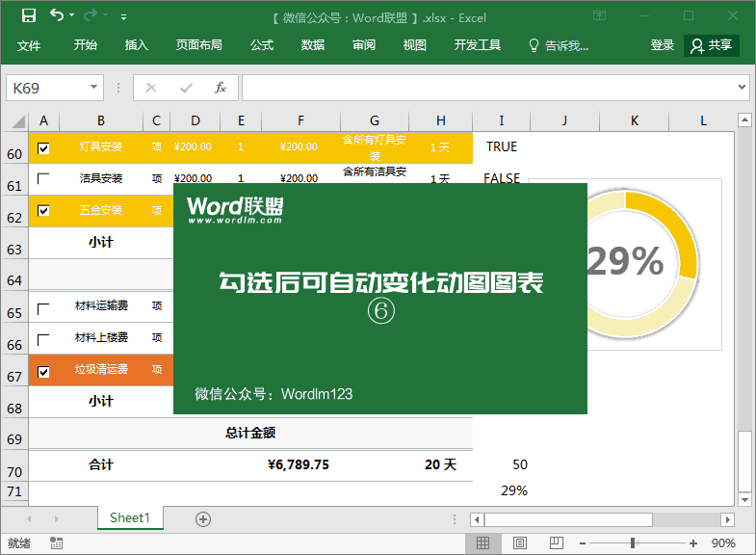Add a new sheet with plus icon
Image resolution: width=756 pixels, height=555 pixels.
(203, 519)
